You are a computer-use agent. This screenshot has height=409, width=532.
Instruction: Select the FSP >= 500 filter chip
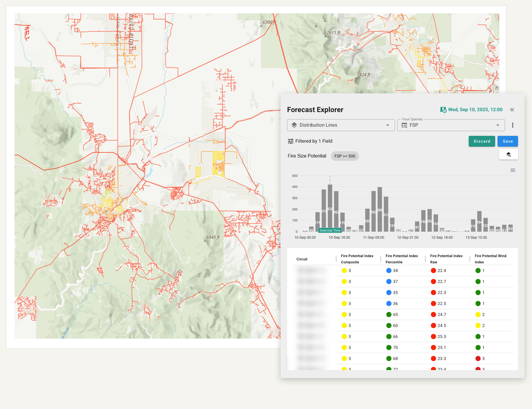pyautogui.click(x=344, y=156)
